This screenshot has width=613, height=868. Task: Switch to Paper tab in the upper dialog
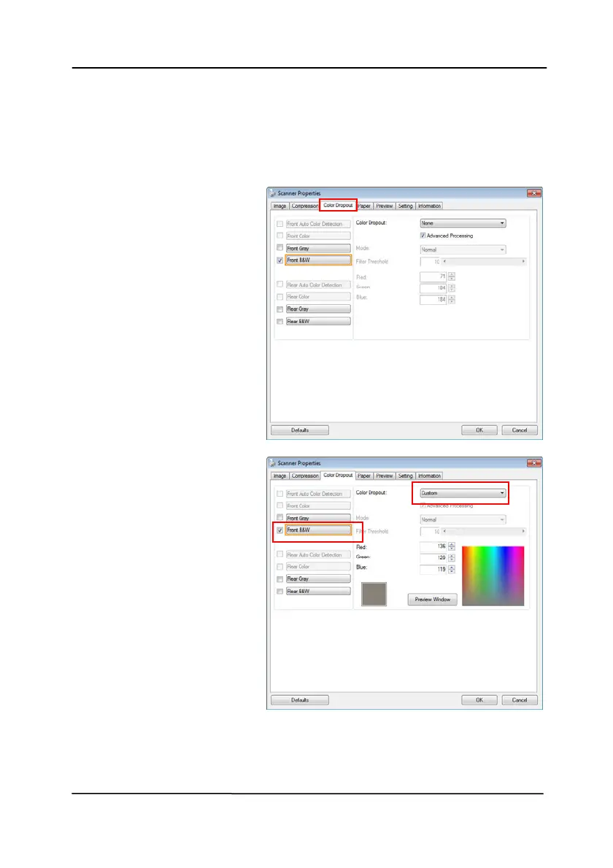coord(364,206)
